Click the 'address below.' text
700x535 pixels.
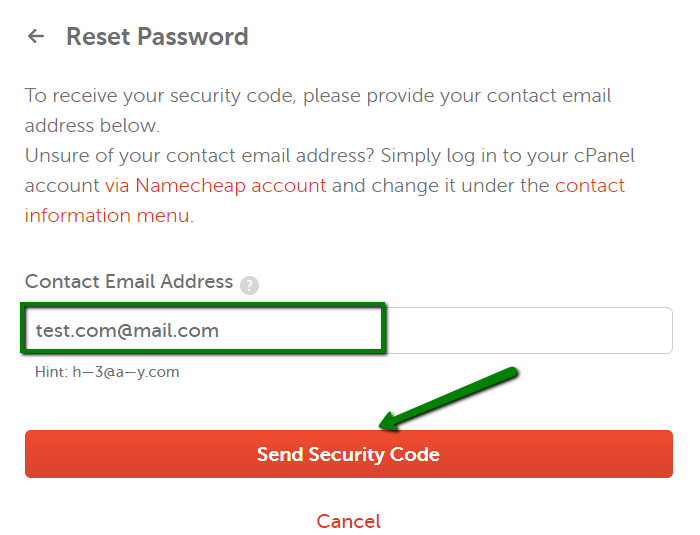click(92, 126)
